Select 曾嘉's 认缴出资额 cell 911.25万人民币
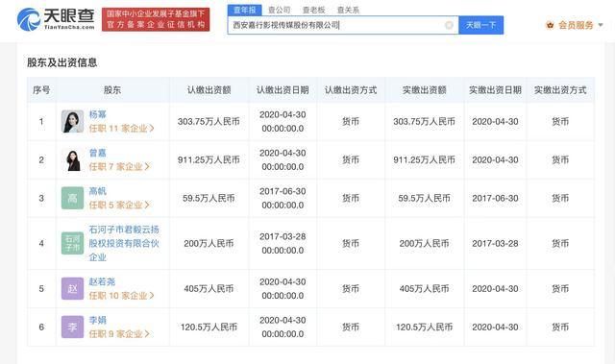The width and height of the screenshot is (615, 364). [x=209, y=159]
